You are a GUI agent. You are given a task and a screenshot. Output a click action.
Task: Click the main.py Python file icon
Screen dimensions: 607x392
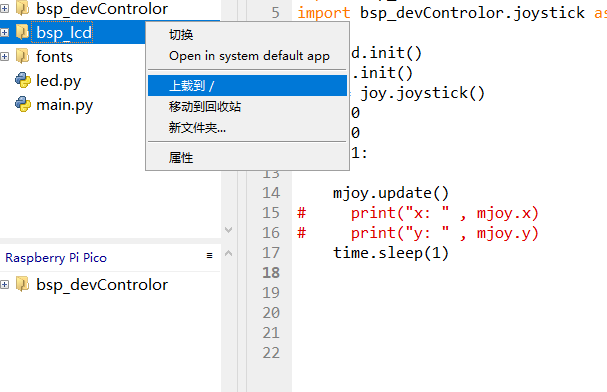click(23, 104)
